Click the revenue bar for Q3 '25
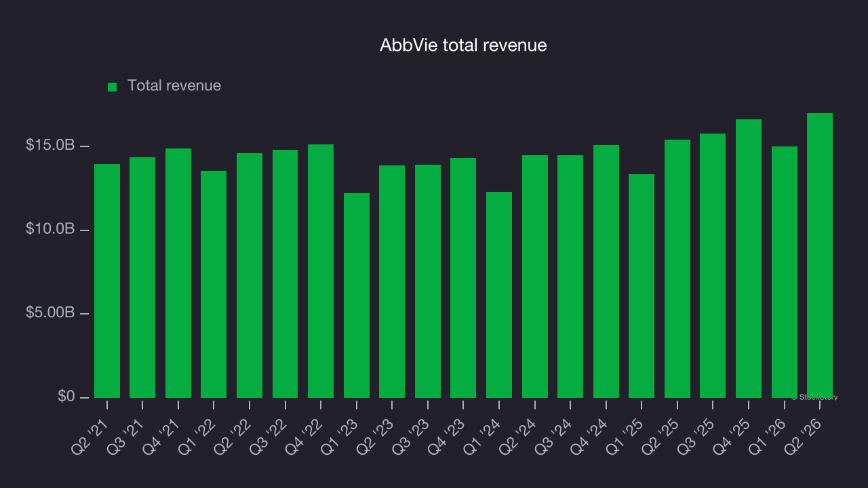The height and width of the screenshot is (488, 868). [x=713, y=266]
